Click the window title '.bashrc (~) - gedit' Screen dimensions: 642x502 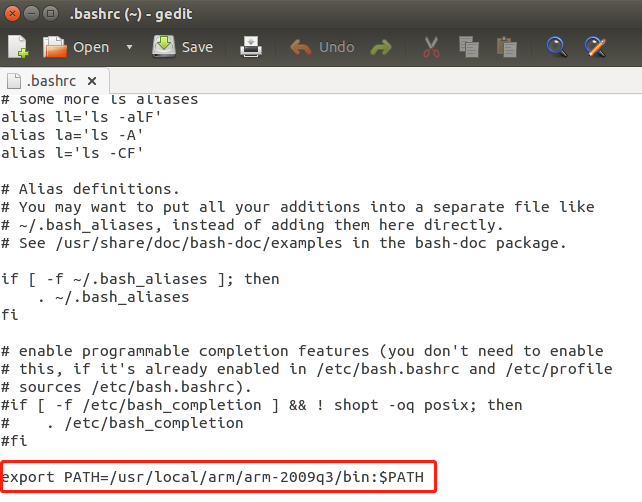131,14
